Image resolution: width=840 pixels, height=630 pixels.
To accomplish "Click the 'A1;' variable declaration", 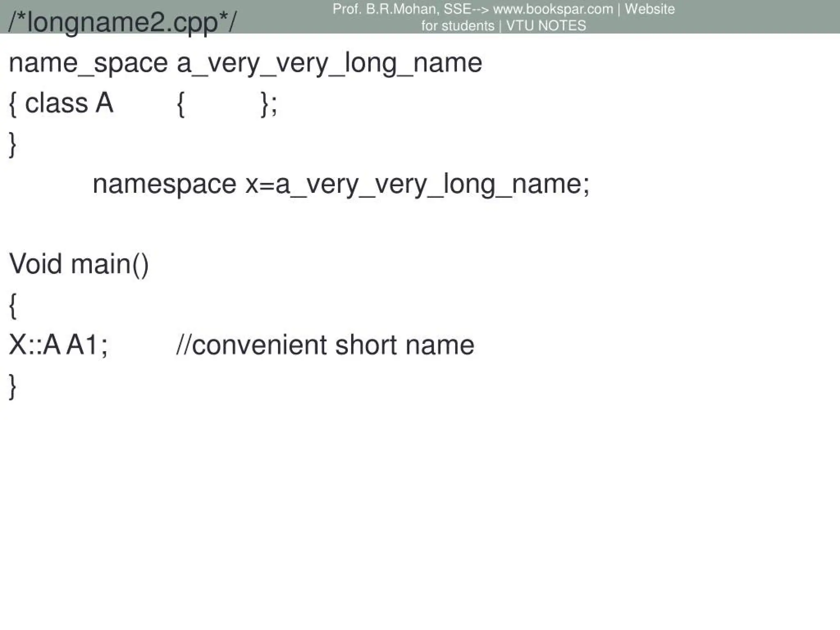I will click(x=87, y=345).
